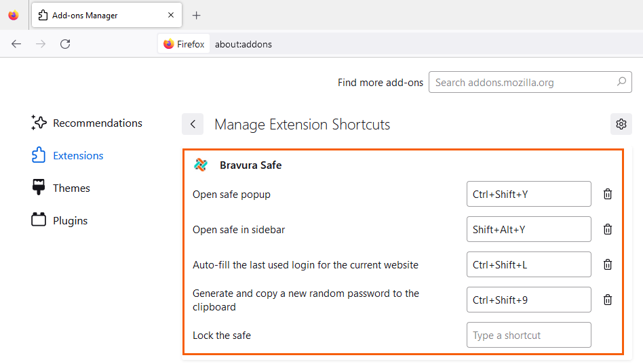The height and width of the screenshot is (364, 643).
Task: Open the add-ons tools gear menu
Action: tap(621, 124)
